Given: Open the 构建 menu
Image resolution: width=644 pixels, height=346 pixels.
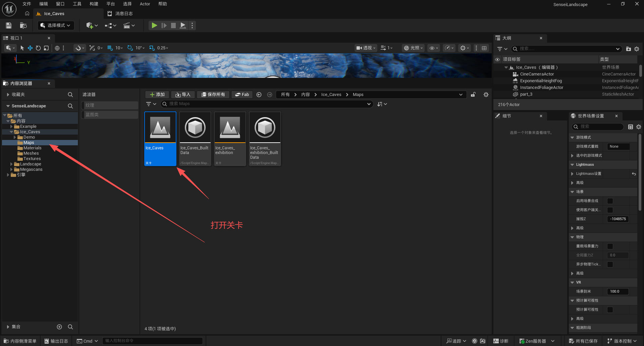Looking at the screenshot, I should pos(94,4).
